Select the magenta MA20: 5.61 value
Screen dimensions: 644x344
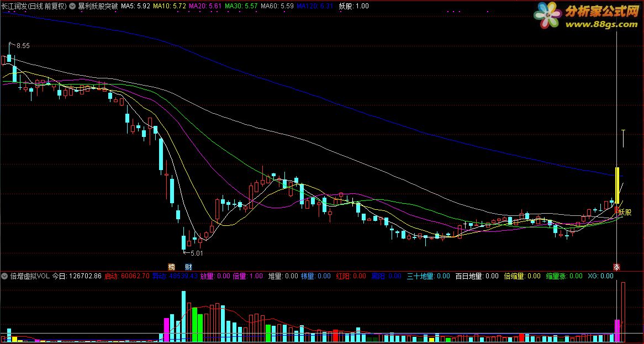pos(205,6)
